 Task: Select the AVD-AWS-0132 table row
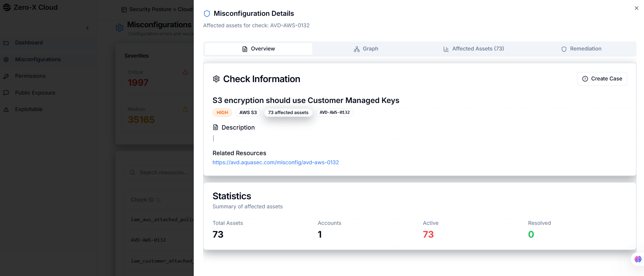(159, 240)
